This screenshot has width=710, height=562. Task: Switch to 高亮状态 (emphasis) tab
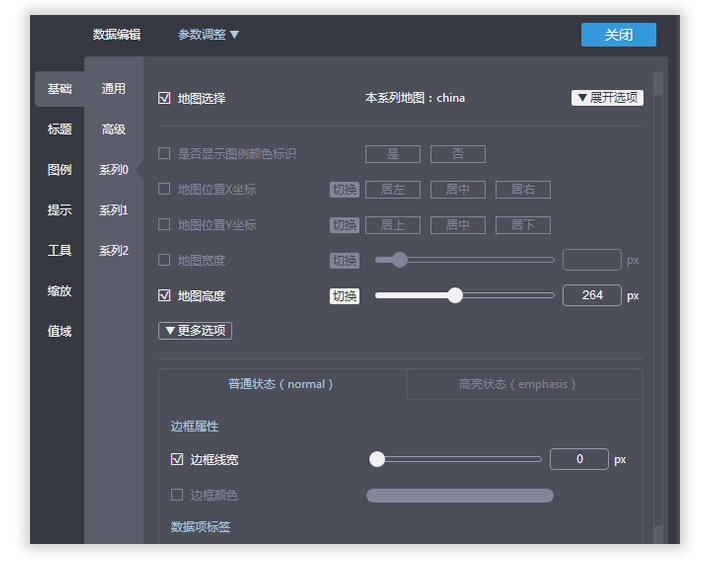click(x=525, y=384)
